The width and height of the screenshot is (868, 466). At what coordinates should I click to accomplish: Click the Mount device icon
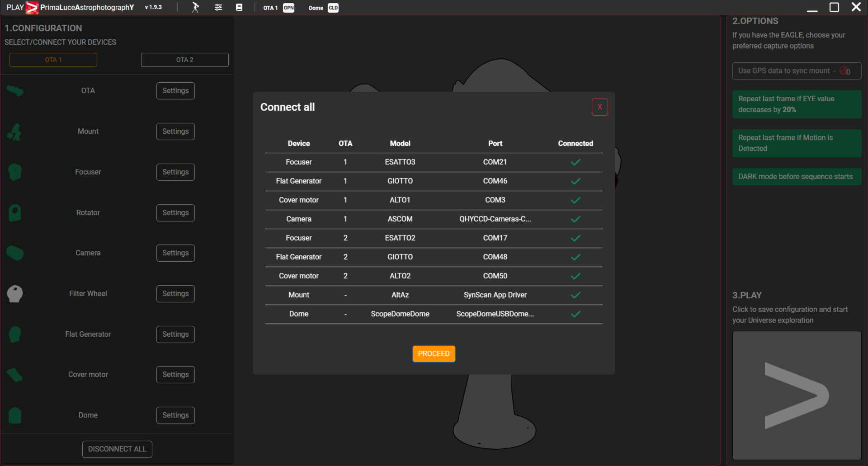tap(14, 132)
